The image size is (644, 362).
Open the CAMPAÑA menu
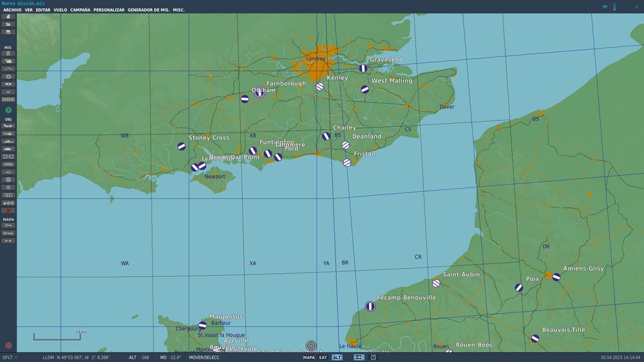80,10
